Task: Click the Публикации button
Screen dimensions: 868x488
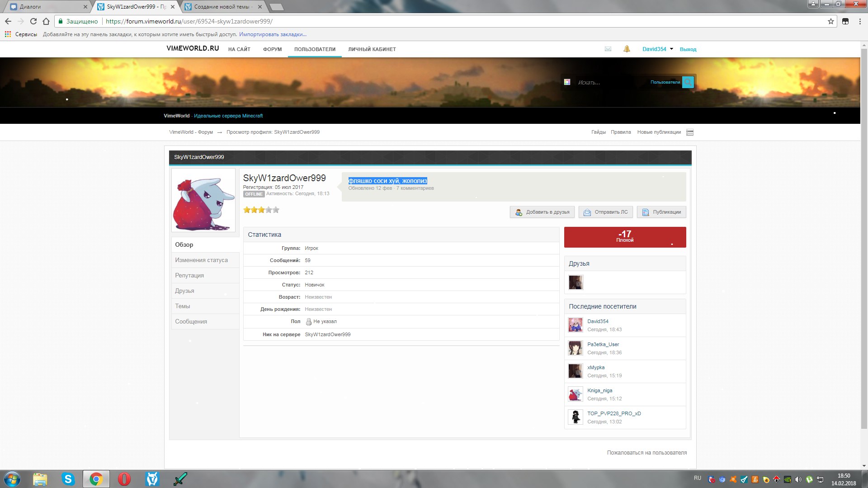Action: (x=661, y=212)
